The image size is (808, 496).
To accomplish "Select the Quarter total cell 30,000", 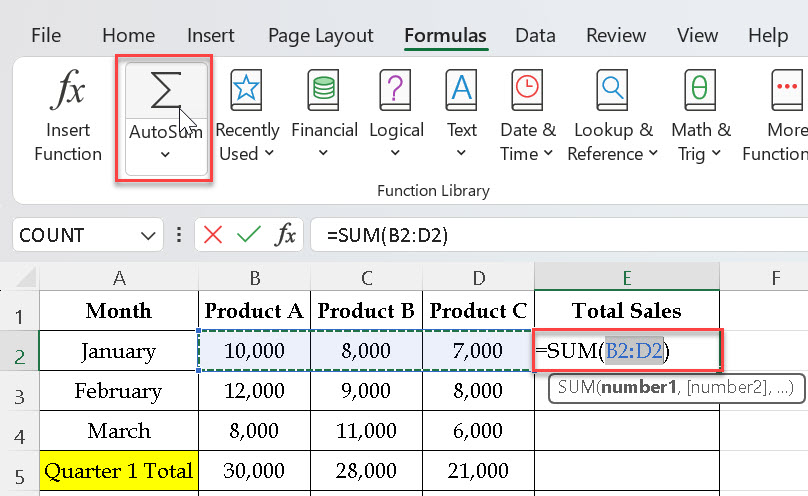I will click(x=255, y=471).
